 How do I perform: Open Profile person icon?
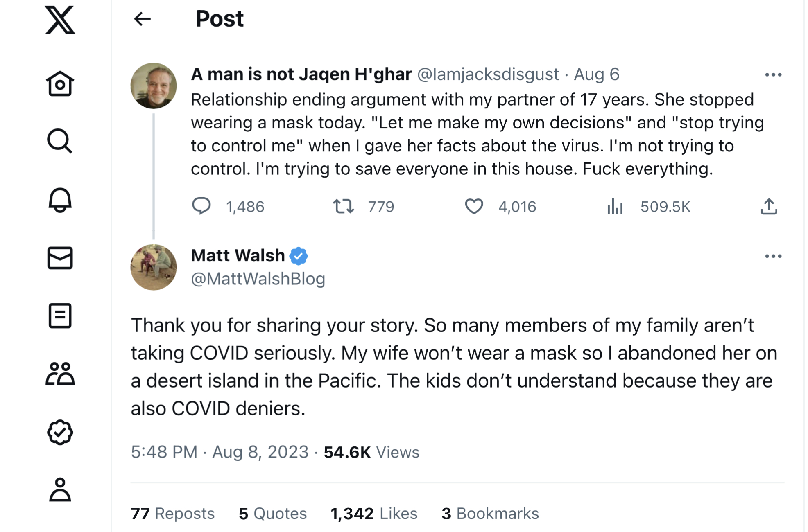tap(60, 489)
